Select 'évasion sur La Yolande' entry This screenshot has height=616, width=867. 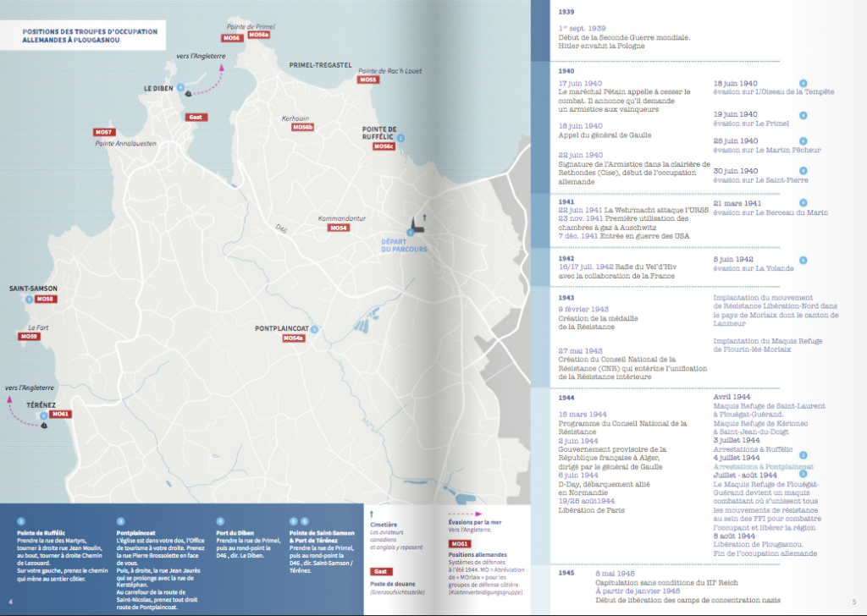point(753,268)
